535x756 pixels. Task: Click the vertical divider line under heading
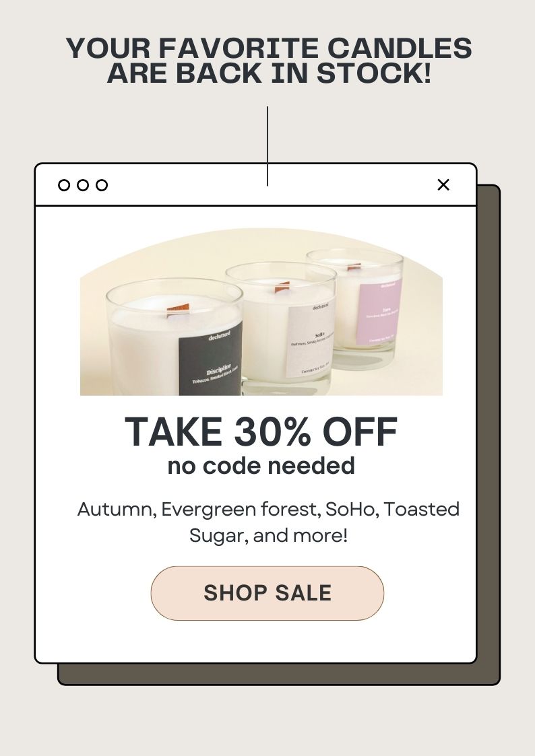(267, 146)
